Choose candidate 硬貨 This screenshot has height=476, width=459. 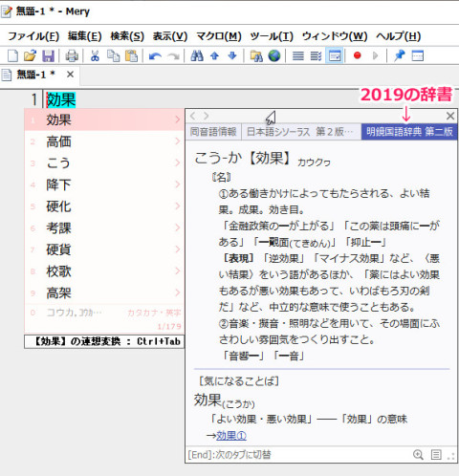104,249
